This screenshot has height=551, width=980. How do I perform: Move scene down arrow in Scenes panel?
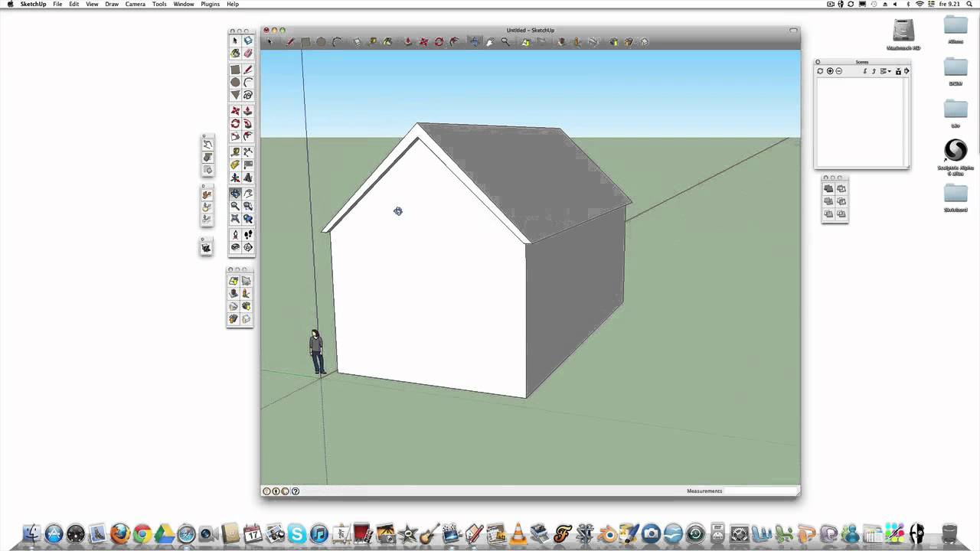(x=865, y=71)
